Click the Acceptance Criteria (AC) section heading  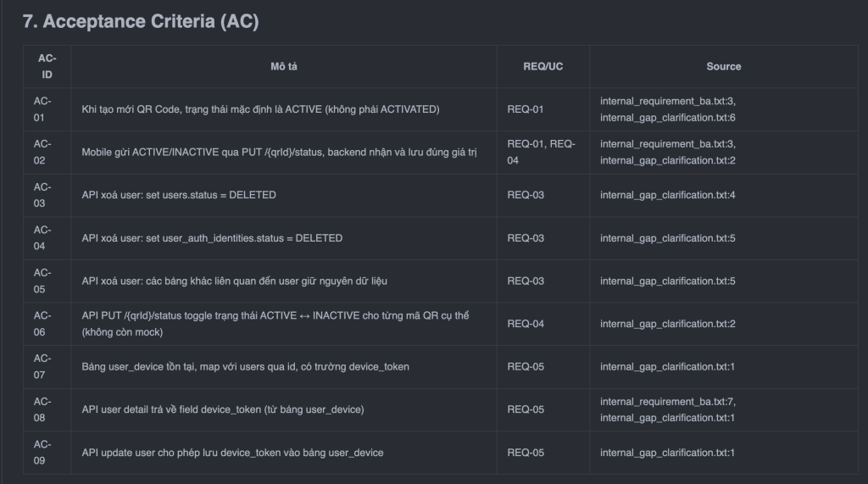pos(141,22)
